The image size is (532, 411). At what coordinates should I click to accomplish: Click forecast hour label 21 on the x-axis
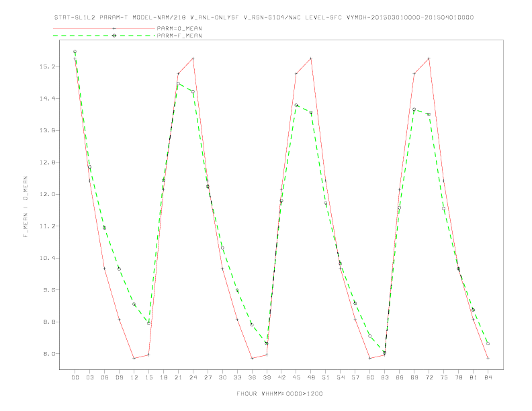(178, 377)
